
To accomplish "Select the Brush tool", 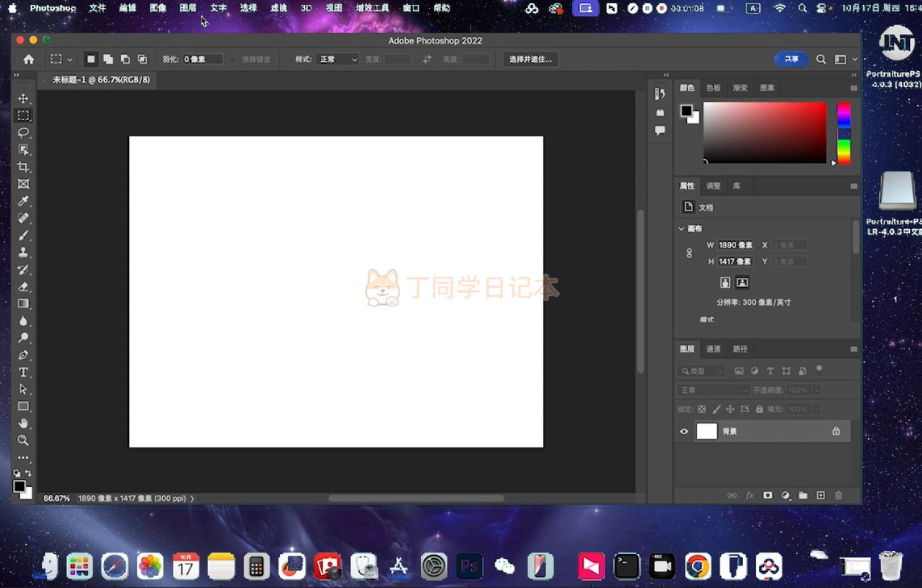I will pos(23,236).
